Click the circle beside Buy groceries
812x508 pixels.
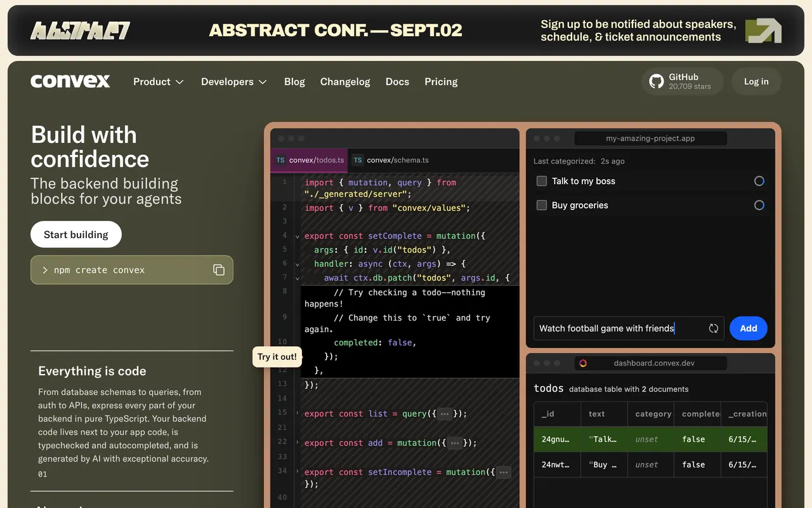[759, 205]
